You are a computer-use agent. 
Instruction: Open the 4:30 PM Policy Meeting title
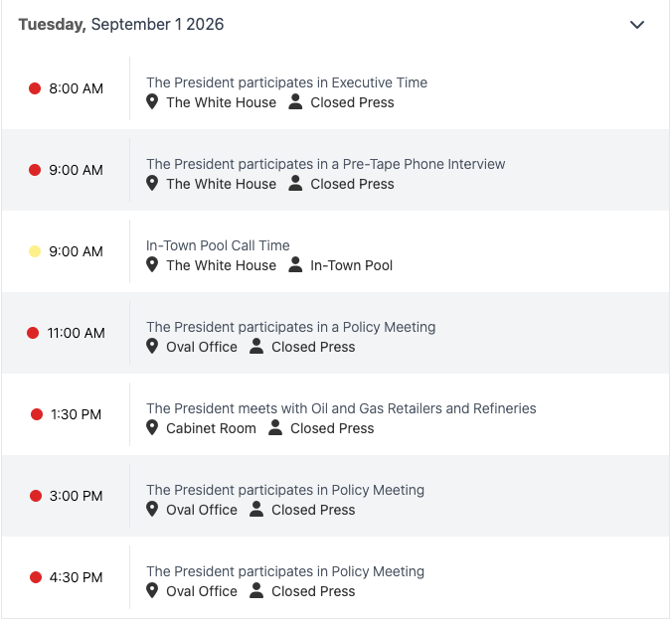[285, 571]
